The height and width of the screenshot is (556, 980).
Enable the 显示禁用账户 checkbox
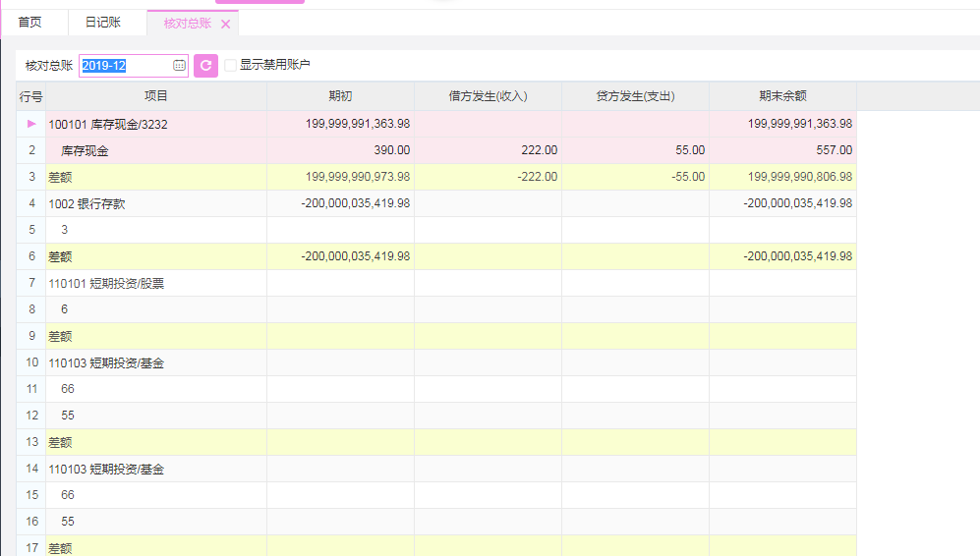pyautogui.click(x=231, y=65)
